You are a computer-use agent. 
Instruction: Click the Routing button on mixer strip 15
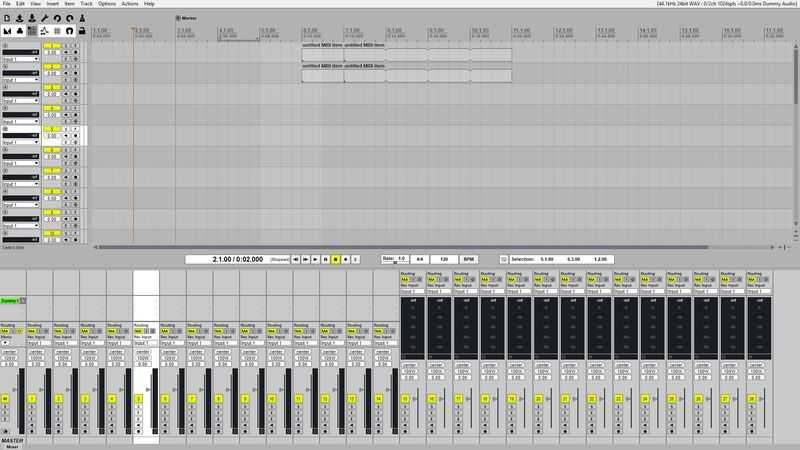[x=408, y=274]
